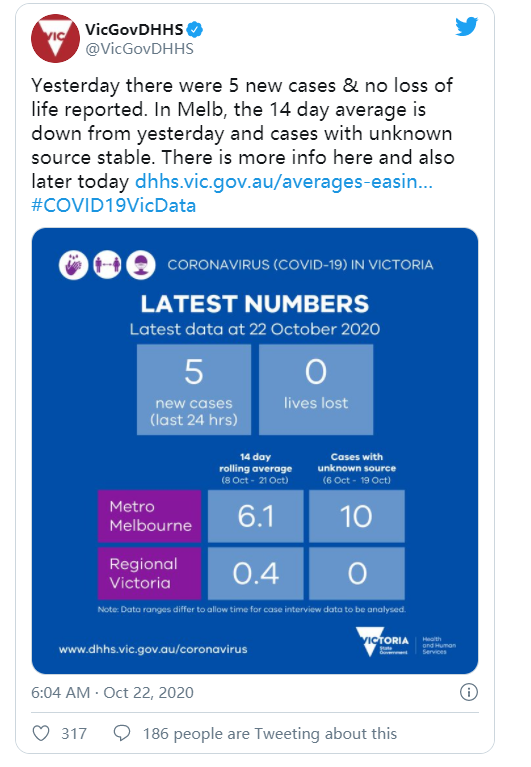View 186 people Tweeting about this
Image resolution: width=531 pixels, height=767 pixels.
[x=270, y=734]
